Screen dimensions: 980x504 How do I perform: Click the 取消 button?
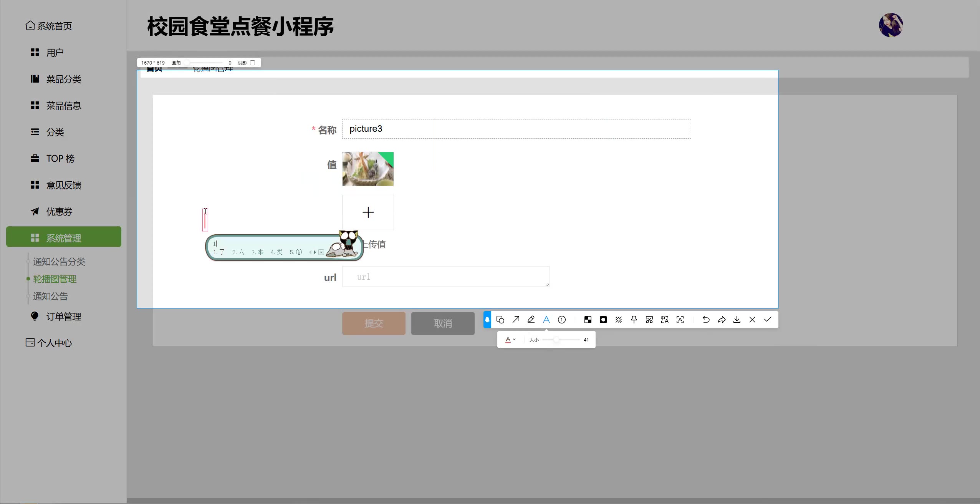pyautogui.click(x=443, y=323)
